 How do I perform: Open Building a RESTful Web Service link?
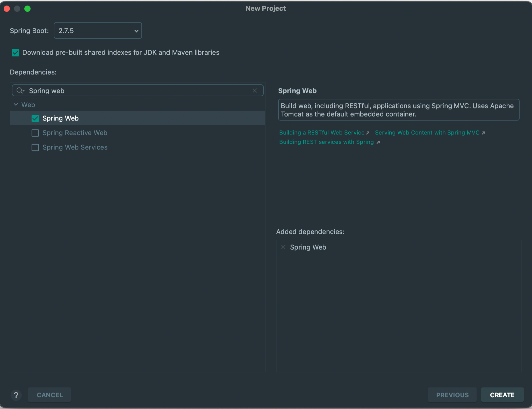pos(321,133)
